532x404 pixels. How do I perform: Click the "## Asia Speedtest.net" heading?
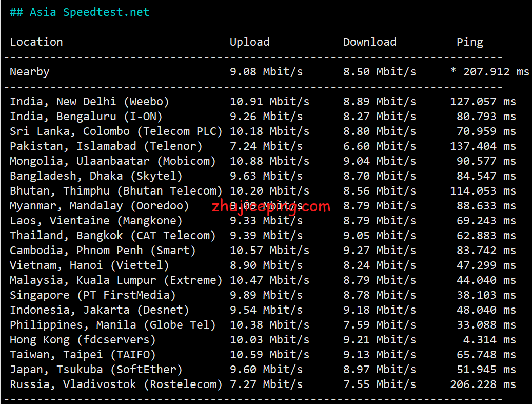click(x=80, y=12)
